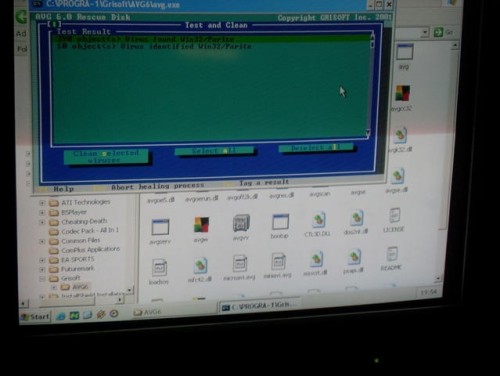Click folder tree horizontal scroll-left arrow
Screen dimensions: 500x376
click(x=23, y=303)
